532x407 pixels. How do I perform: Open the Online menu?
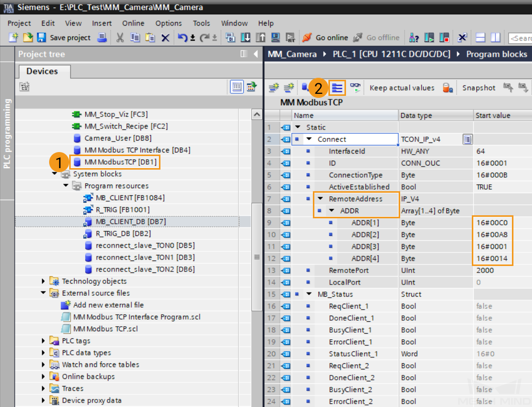point(133,23)
